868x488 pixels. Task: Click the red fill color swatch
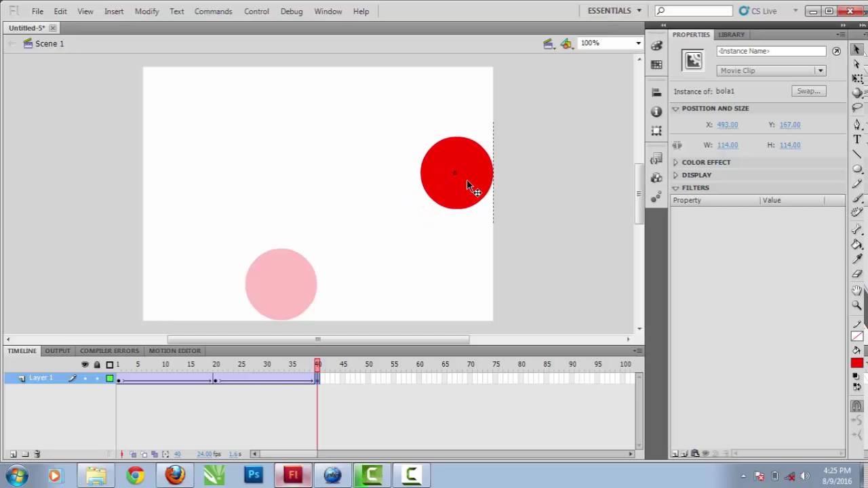[x=857, y=363]
